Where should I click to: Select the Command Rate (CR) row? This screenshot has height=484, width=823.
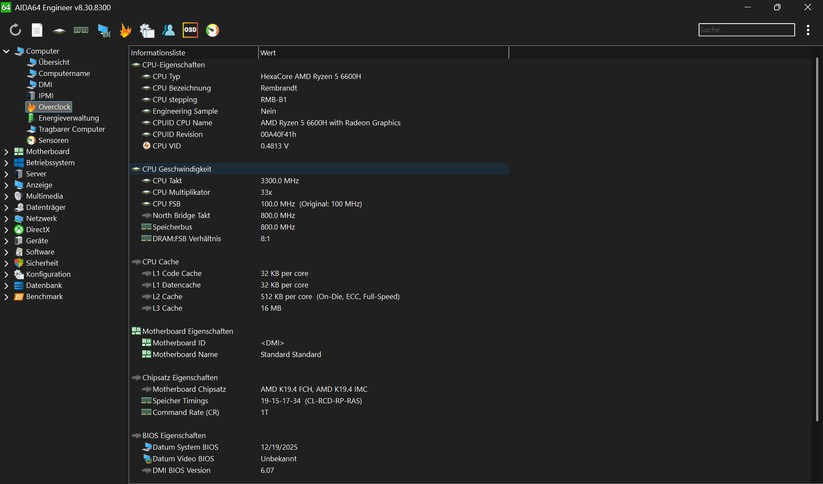[319, 412]
